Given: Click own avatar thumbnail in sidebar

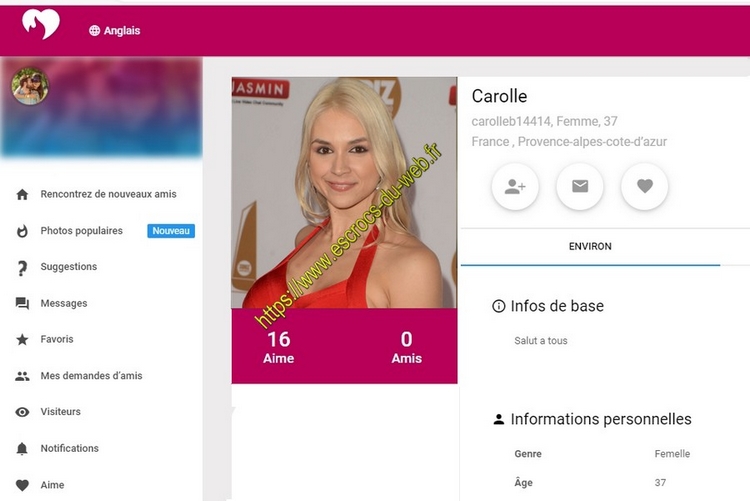Looking at the screenshot, I should (30, 86).
